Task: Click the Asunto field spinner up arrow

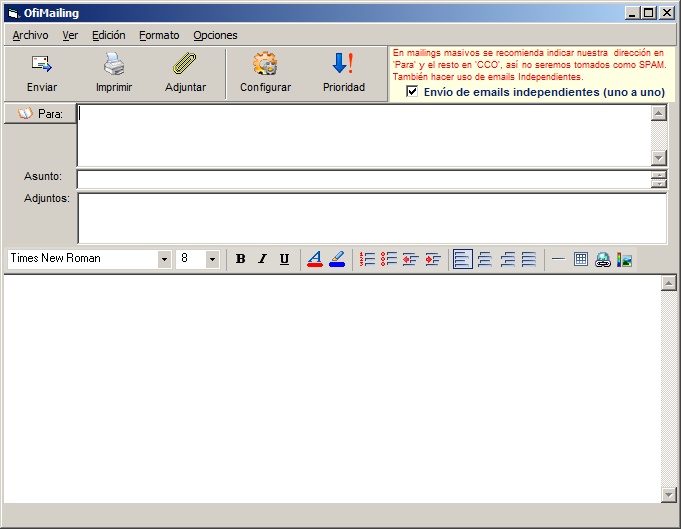Action: pyautogui.click(x=659, y=175)
